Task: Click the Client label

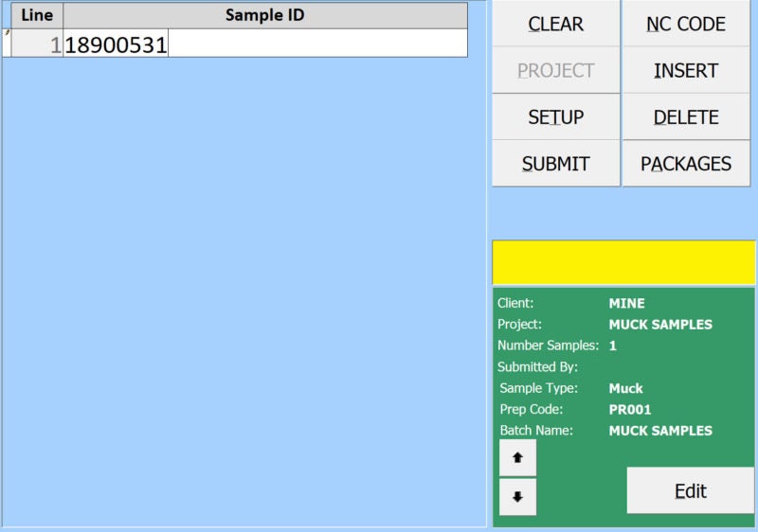Action: coord(515,303)
